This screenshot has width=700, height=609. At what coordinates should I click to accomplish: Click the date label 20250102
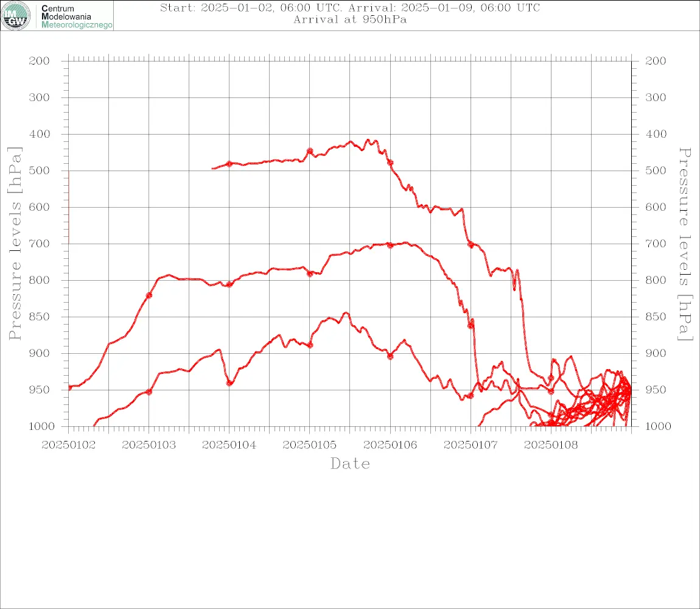coord(68,445)
